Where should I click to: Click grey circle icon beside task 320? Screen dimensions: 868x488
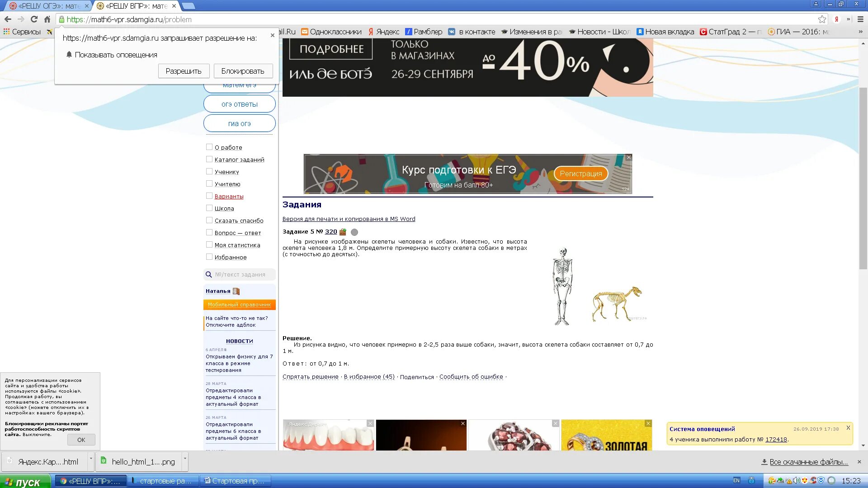coord(354,232)
